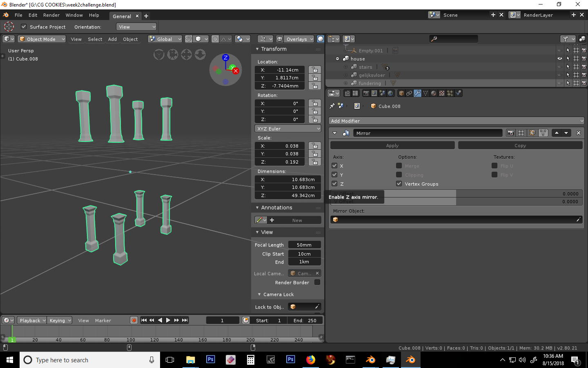Open the Object Constraints tab (chain icon)

[409, 93]
